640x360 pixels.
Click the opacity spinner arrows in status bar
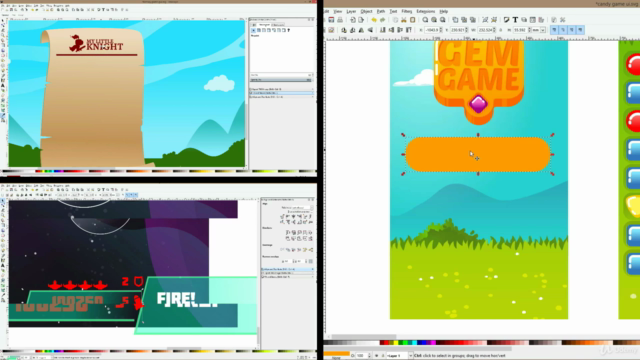click(369, 356)
